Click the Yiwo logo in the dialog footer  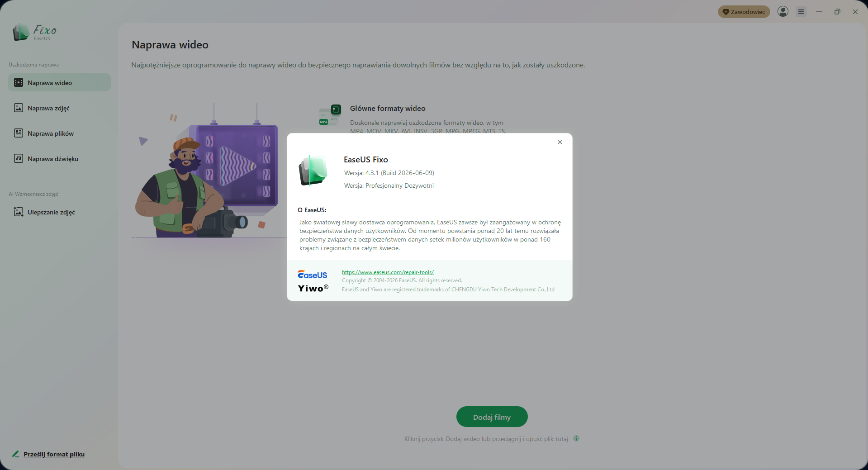click(x=313, y=288)
